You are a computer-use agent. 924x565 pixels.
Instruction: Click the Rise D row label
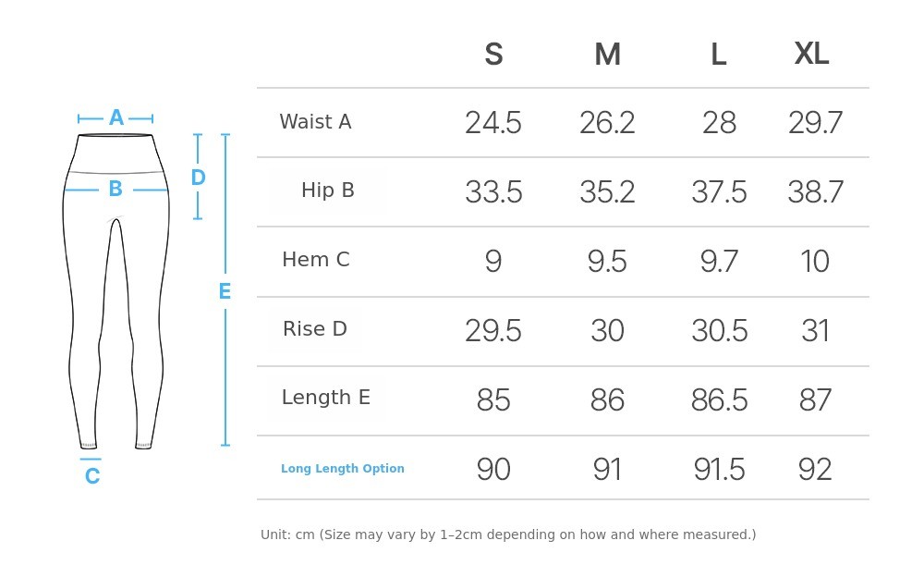pyautogui.click(x=315, y=329)
